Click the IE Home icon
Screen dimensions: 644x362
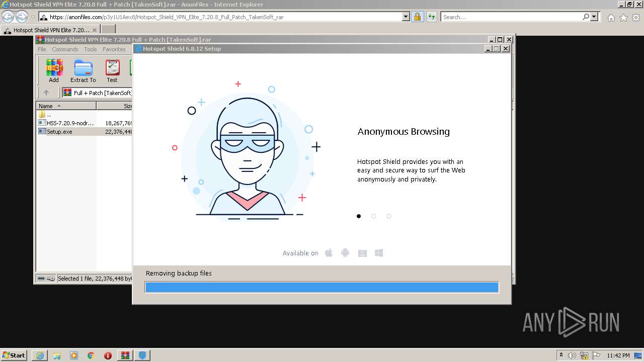[611, 18]
